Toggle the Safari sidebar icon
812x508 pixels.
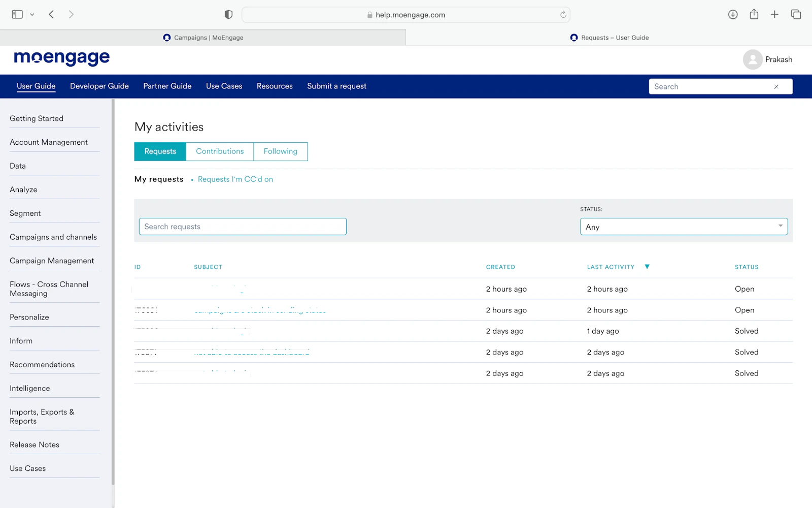tap(17, 15)
